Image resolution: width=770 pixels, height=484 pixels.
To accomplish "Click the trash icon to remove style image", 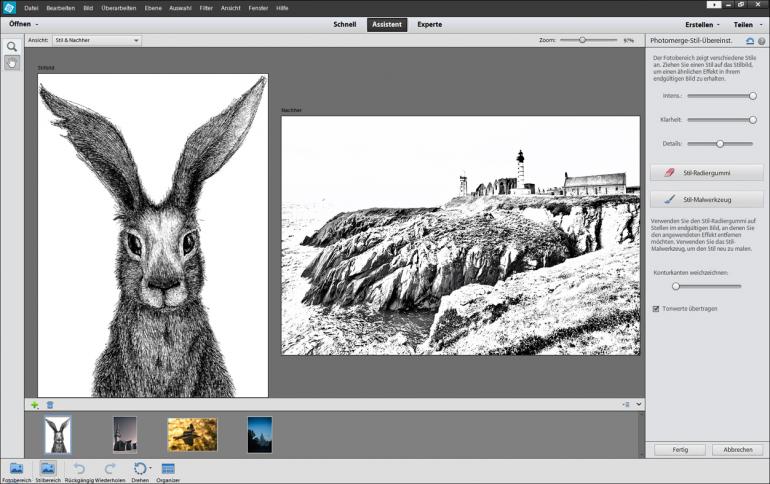I will (x=50, y=405).
